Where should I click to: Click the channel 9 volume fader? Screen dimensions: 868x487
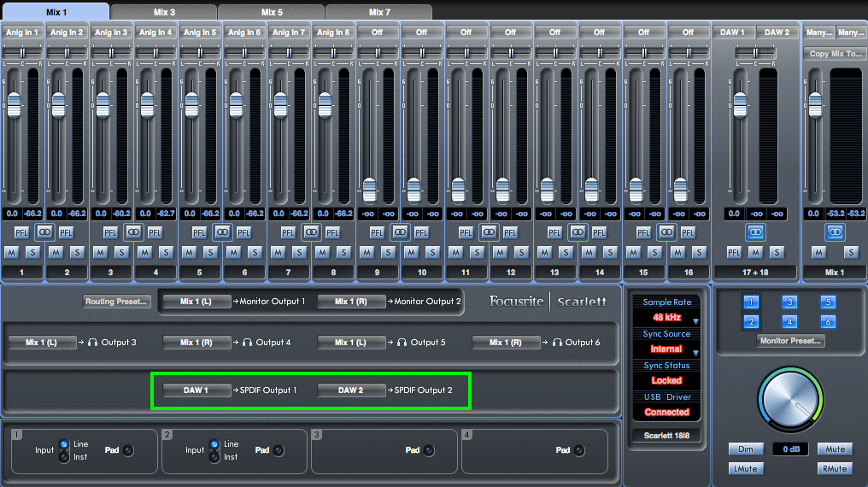click(369, 191)
